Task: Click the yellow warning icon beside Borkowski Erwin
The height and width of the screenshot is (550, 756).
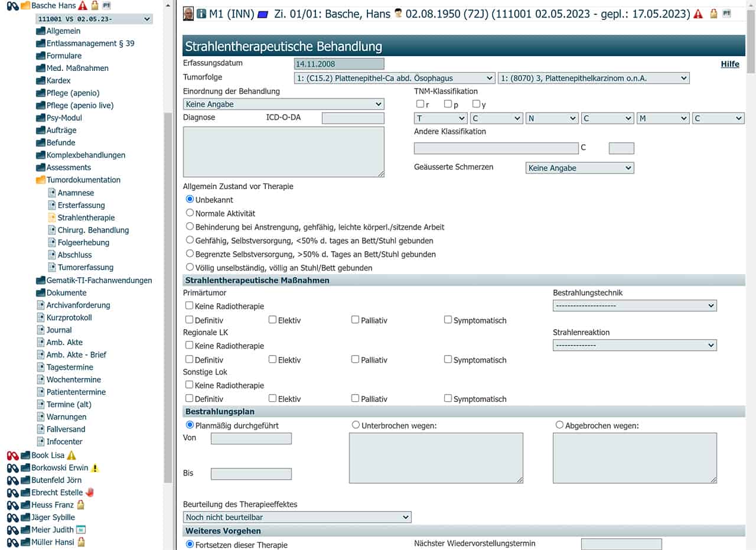Action: pyautogui.click(x=95, y=468)
